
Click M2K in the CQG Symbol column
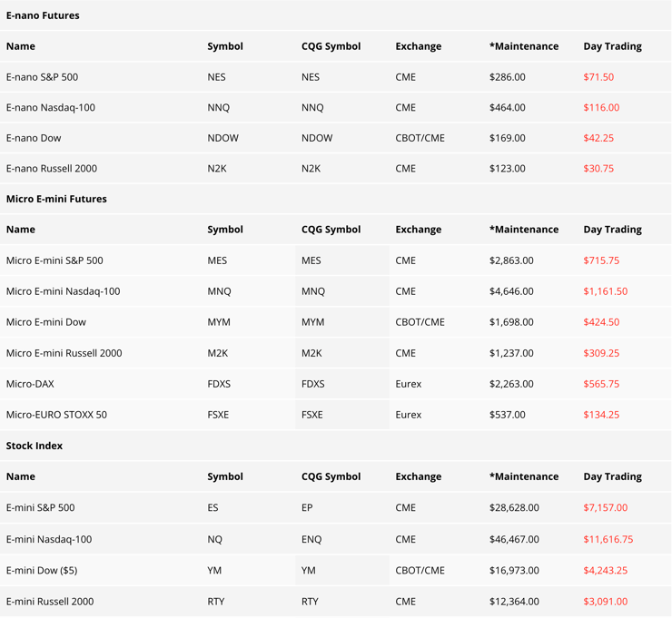click(311, 353)
